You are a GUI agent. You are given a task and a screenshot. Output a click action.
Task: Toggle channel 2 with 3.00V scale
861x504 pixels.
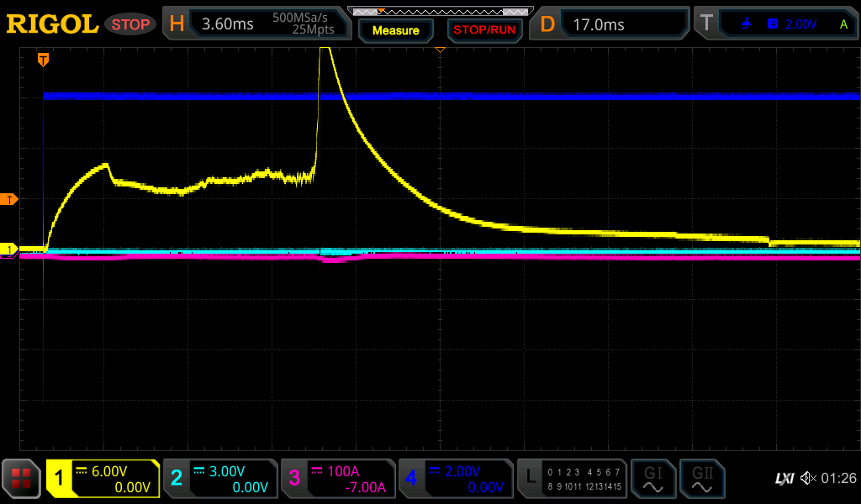[x=220, y=479]
